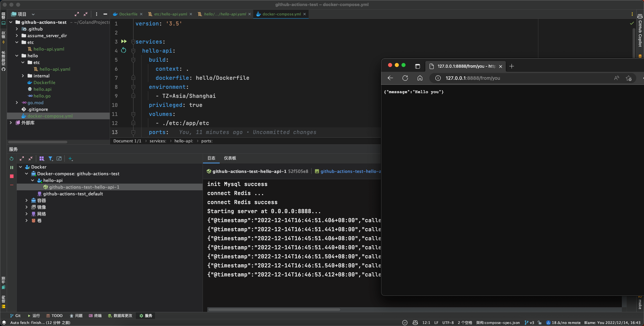Change UTF-8 file encoding in status bar
The image size is (644, 326).
(x=448, y=323)
